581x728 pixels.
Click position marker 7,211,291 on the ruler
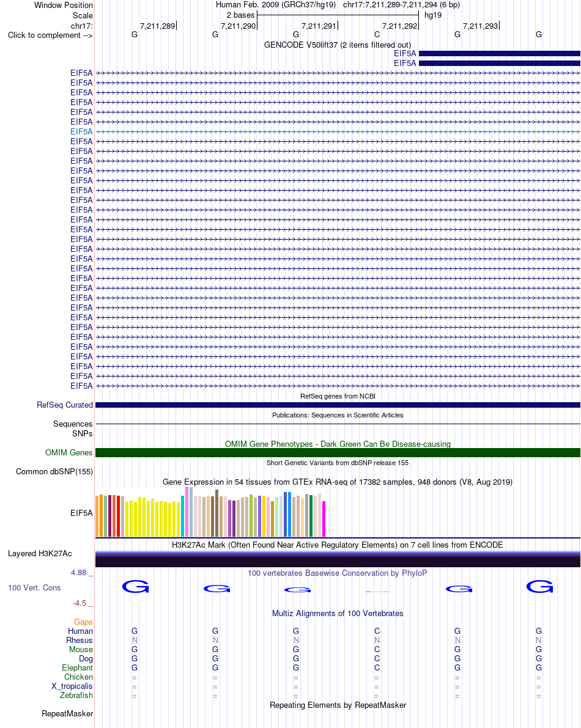[x=319, y=26]
